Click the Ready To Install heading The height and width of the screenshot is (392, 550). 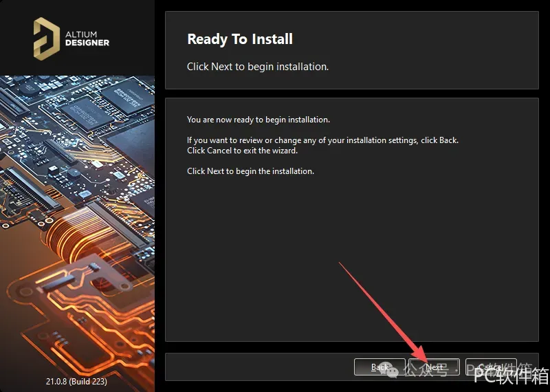pos(240,39)
